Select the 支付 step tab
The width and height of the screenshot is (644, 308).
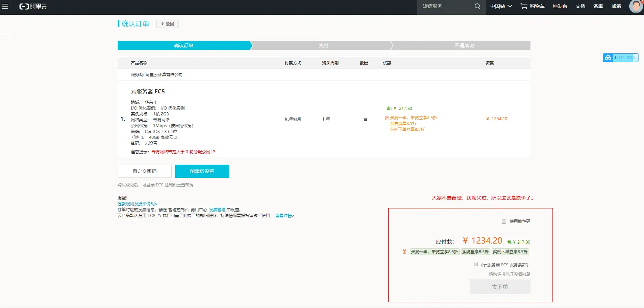(323, 45)
